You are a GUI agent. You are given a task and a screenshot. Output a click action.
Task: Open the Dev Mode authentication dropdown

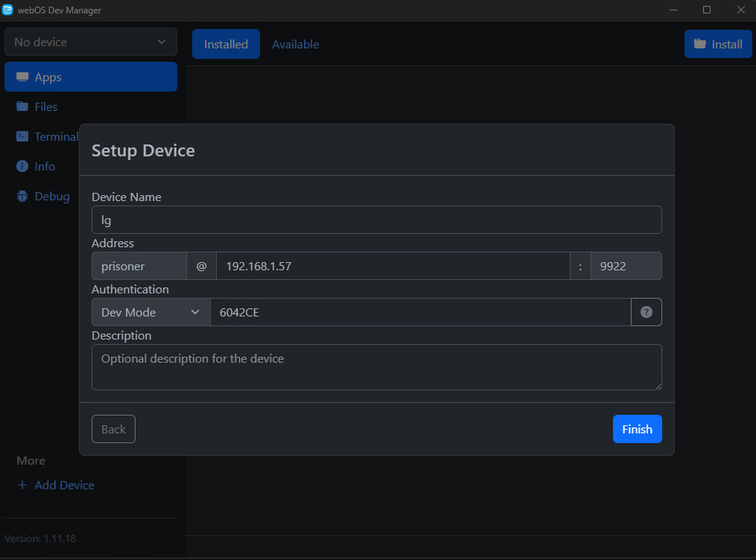(151, 312)
